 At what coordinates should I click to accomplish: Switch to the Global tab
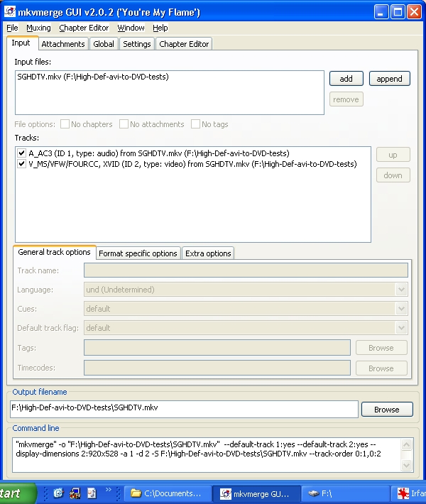(104, 44)
